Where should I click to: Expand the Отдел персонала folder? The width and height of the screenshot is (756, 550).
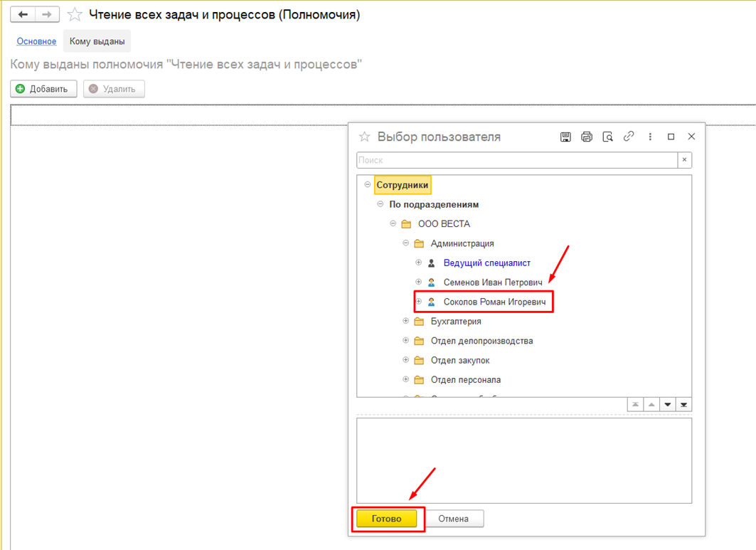(406, 380)
